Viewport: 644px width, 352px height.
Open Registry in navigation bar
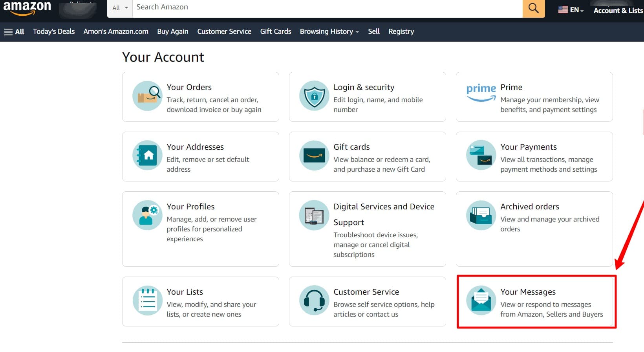[401, 31]
